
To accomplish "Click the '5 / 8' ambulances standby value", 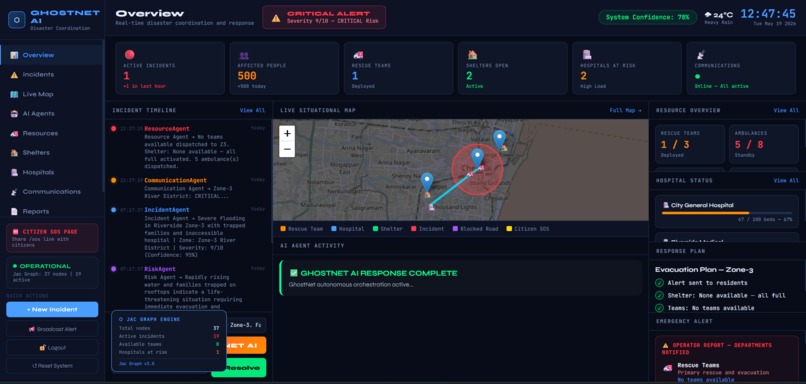I will point(748,145).
